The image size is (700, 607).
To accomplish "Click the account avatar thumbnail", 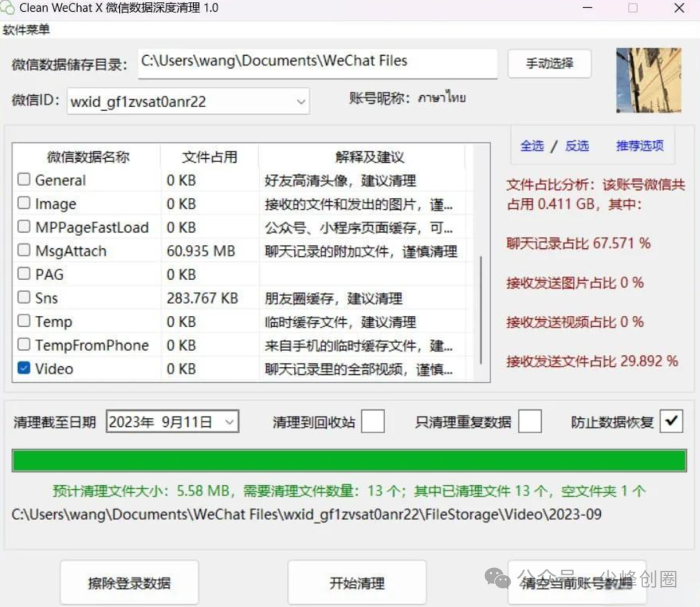I will pos(649,80).
